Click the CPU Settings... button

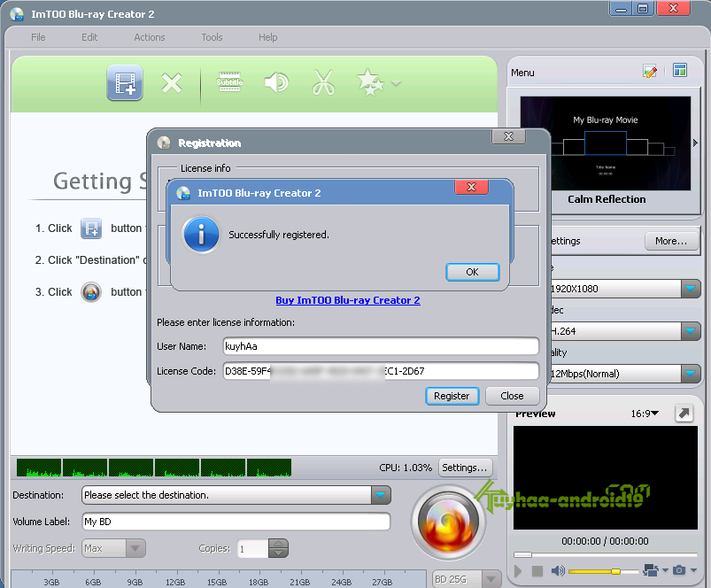click(x=465, y=468)
